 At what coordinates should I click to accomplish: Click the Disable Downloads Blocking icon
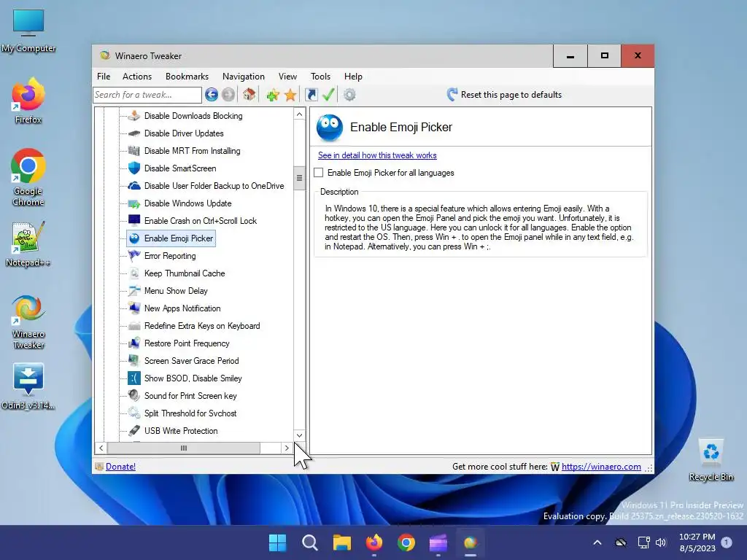click(x=134, y=116)
